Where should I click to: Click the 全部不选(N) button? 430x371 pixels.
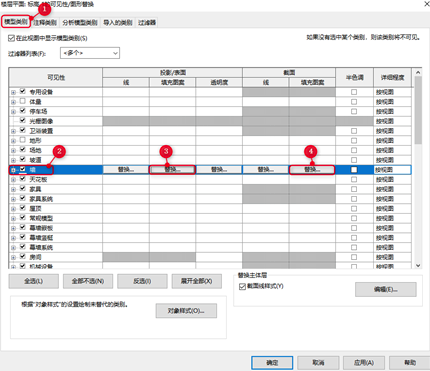point(88,281)
